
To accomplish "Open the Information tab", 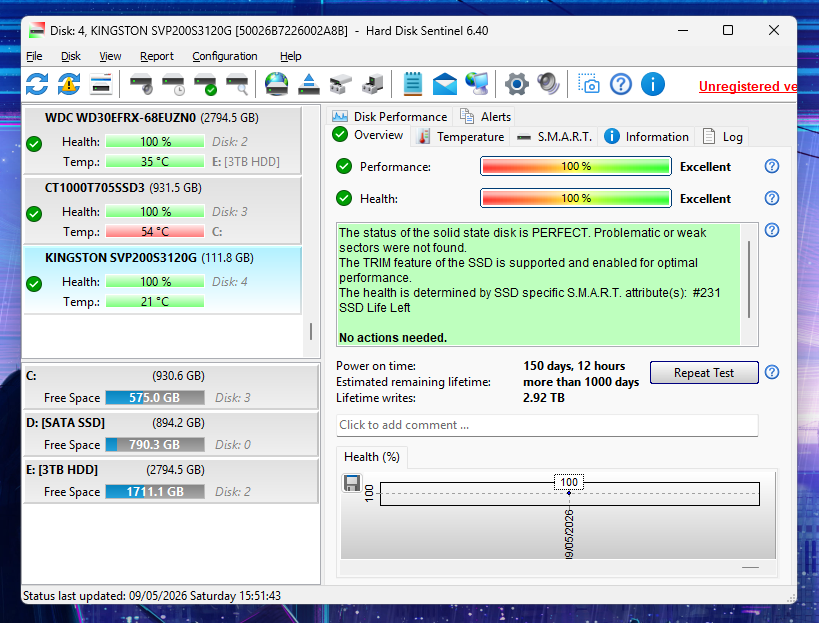I will coord(647,137).
